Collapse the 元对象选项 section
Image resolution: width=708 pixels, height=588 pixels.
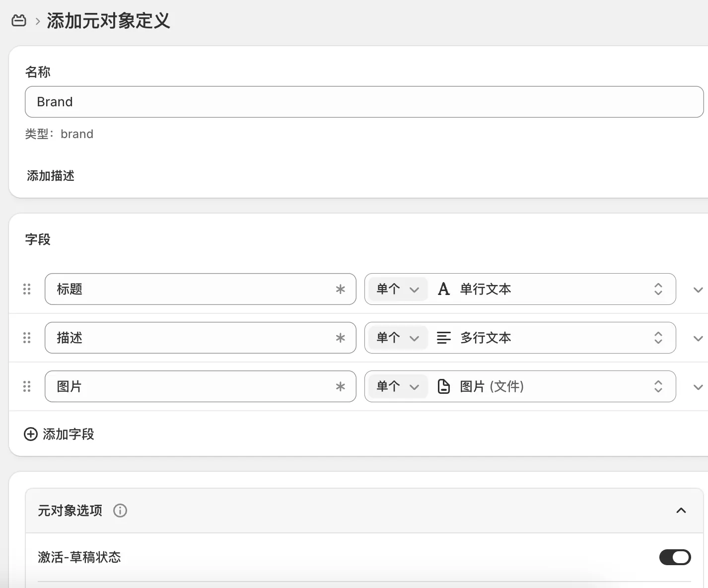pyautogui.click(x=681, y=511)
